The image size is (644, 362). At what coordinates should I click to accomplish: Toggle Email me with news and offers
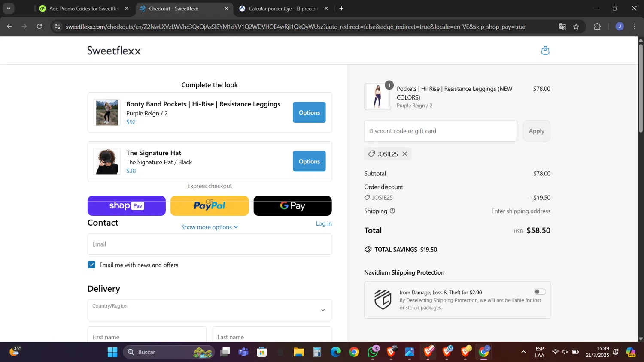[91, 265]
